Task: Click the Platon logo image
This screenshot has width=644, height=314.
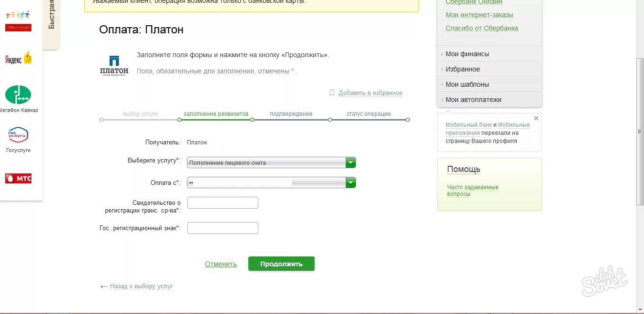Action: pyautogui.click(x=114, y=66)
